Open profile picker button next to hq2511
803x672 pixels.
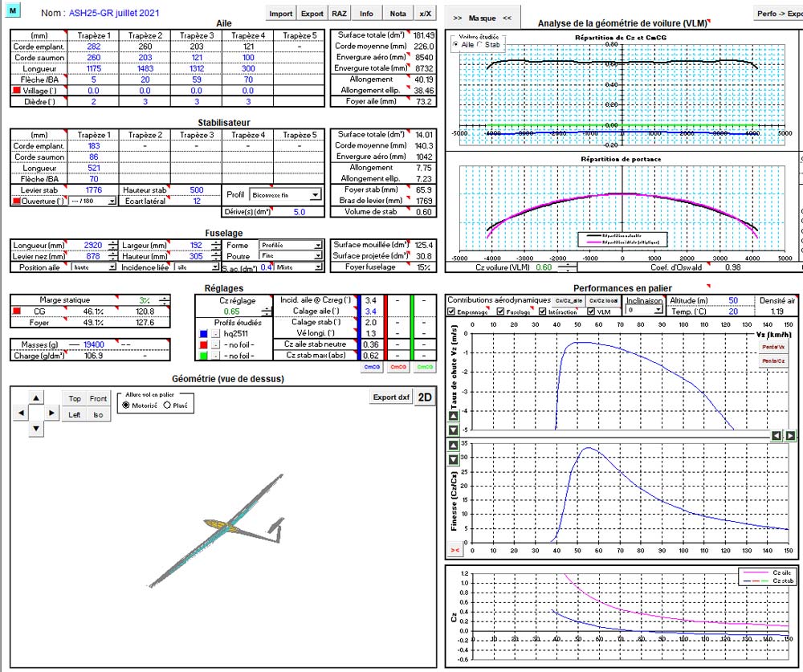tap(215, 333)
